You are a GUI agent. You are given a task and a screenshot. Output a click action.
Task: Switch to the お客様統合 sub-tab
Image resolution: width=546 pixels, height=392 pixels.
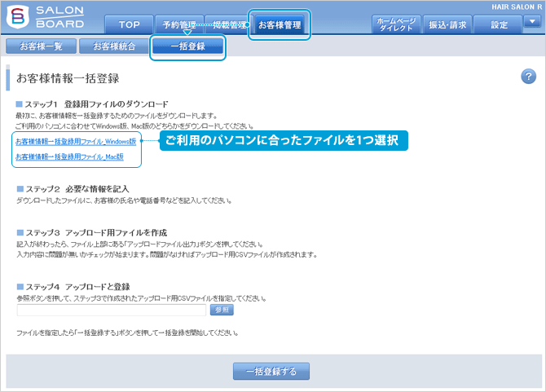tap(114, 46)
